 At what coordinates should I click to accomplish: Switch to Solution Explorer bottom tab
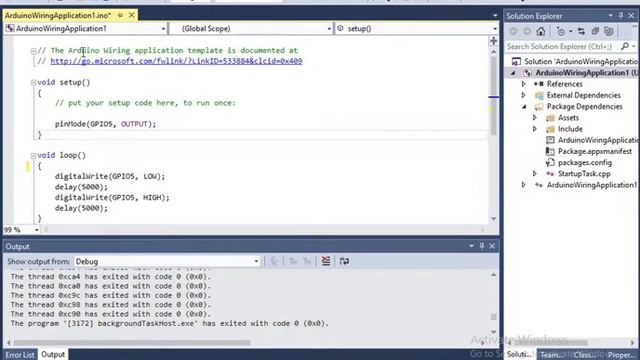[519, 354]
